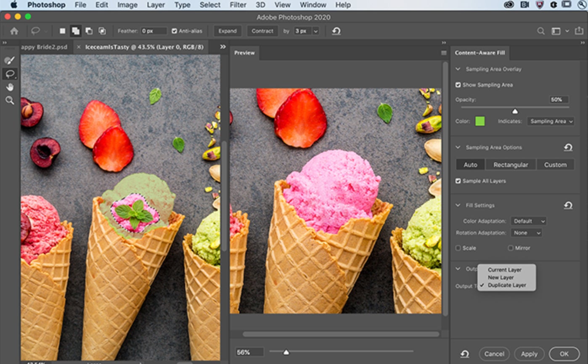Click the Contract button
Image resolution: width=588 pixels, height=364 pixels.
(x=262, y=31)
